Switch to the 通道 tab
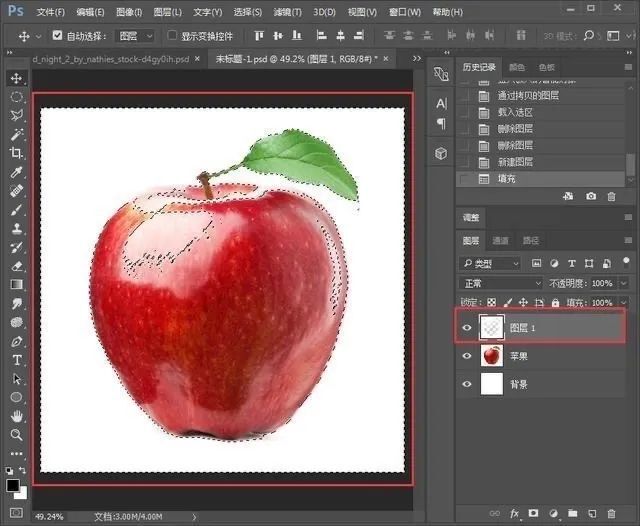 (500, 241)
